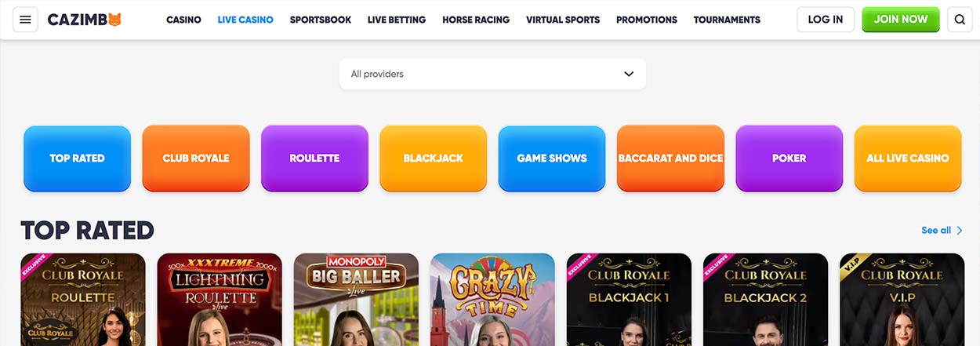
Task: Click the See all link
Action: 936,230
